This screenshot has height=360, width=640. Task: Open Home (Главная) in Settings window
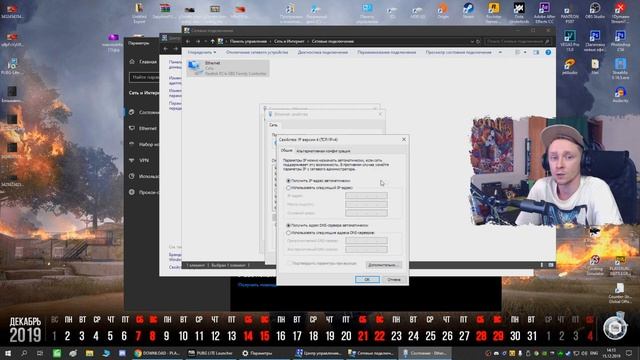[x=143, y=62]
